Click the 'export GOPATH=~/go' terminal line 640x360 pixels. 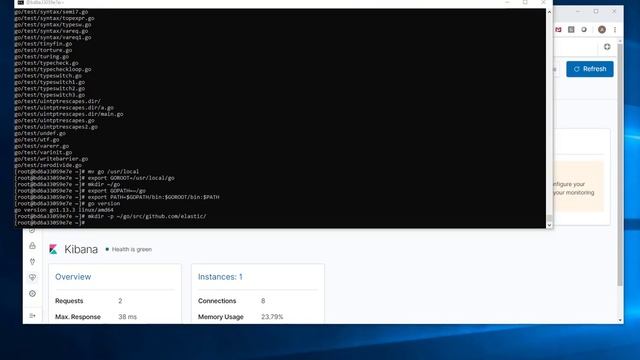(x=80, y=191)
